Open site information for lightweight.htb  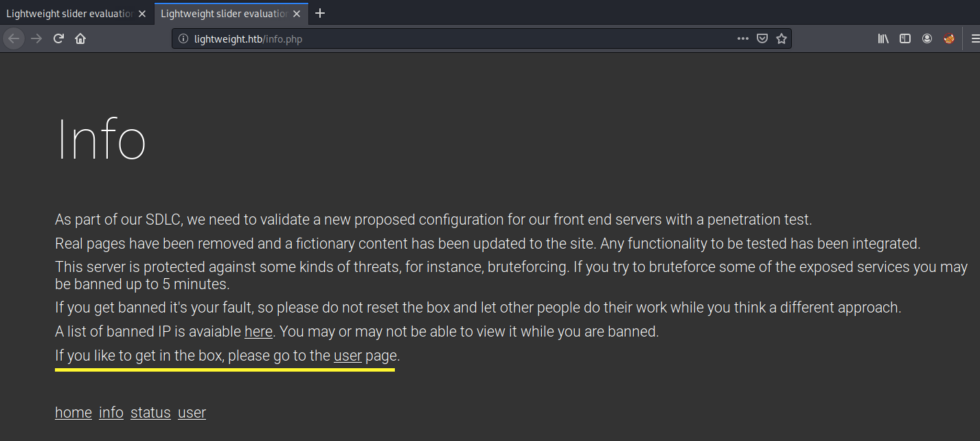pyautogui.click(x=183, y=39)
